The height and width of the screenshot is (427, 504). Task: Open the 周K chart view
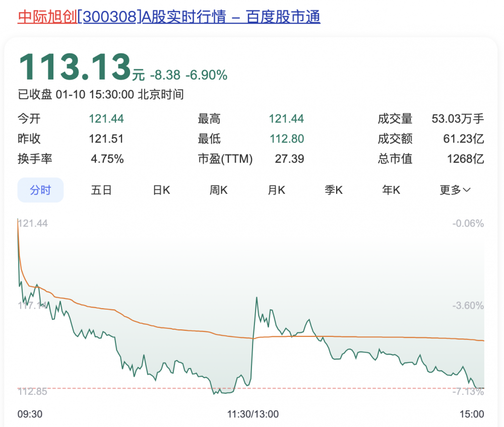pos(219,190)
